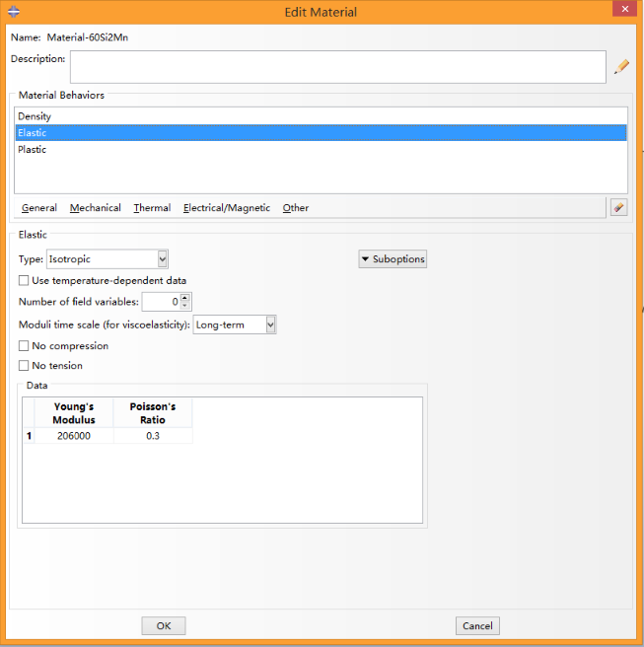
Task: Close the Edit Material dialog
Action: pos(624,9)
